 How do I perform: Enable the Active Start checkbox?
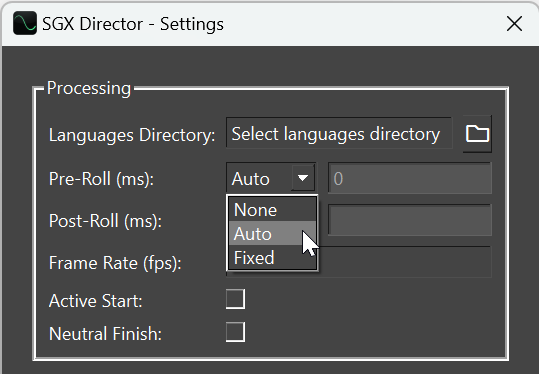click(235, 299)
